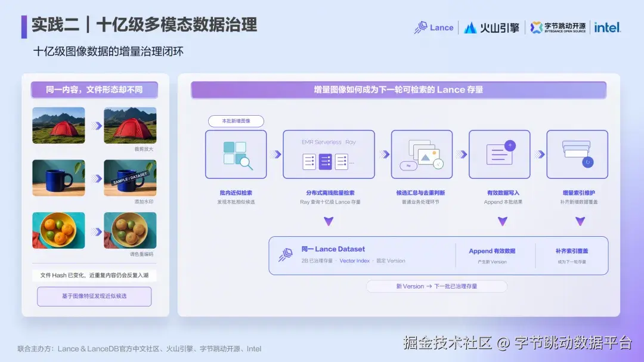The image size is (644, 362).
Task: Click the 有效数据写入 document-plus icon
Action: point(500,154)
